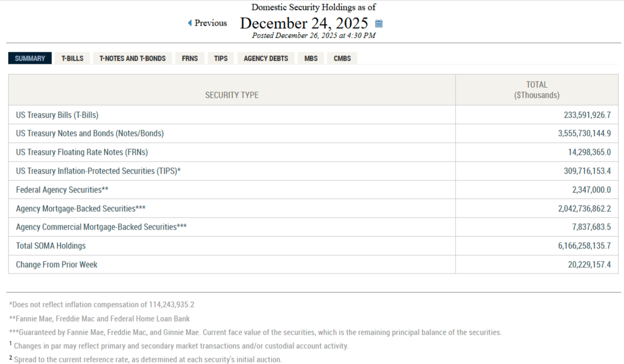Click the Total SOMA Holdings row label
624x364 pixels.
tap(51, 246)
